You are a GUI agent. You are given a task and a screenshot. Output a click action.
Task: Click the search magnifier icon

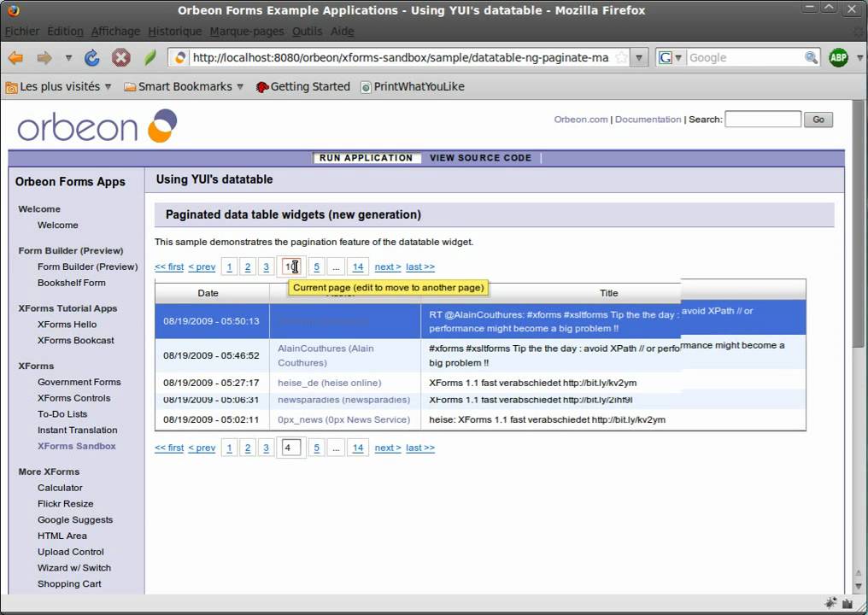click(x=811, y=57)
